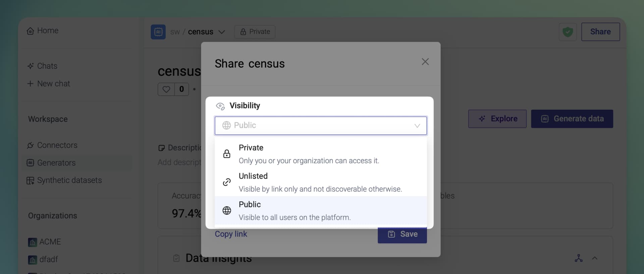Collapse the Data insights section
This screenshot has height=274, width=644.
click(595, 258)
